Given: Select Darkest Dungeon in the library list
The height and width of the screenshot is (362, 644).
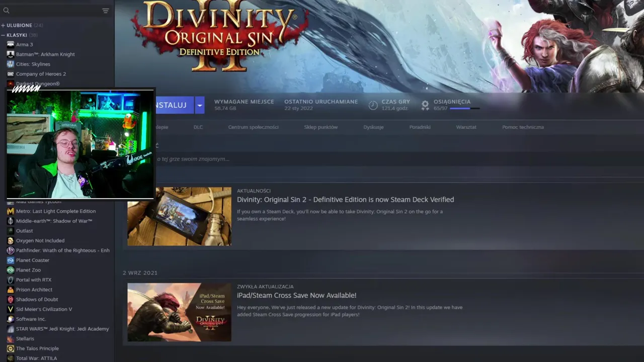Looking at the screenshot, I should [38, 83].
